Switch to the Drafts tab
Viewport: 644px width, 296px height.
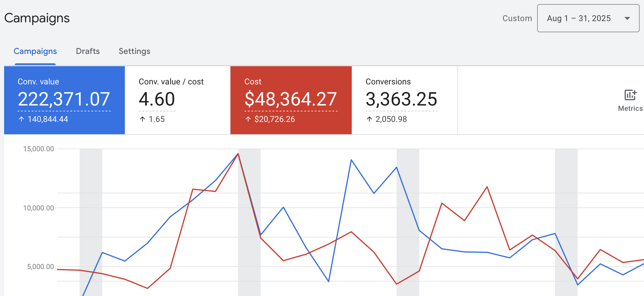(x=88, y=51)
